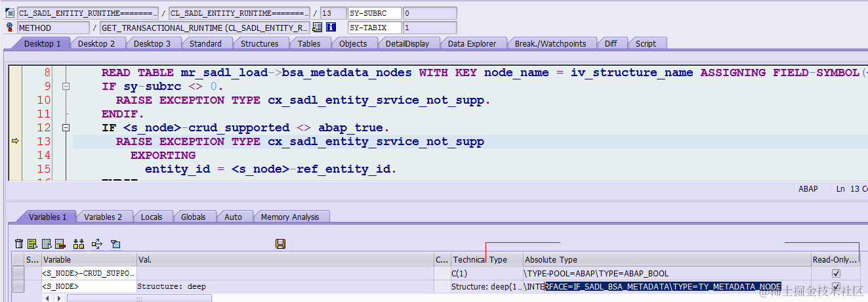Viewport: 868px width, 302px height.
Task: Toggle Read-Only checkbox for <S_NODE> row
Action: (835, 287)
